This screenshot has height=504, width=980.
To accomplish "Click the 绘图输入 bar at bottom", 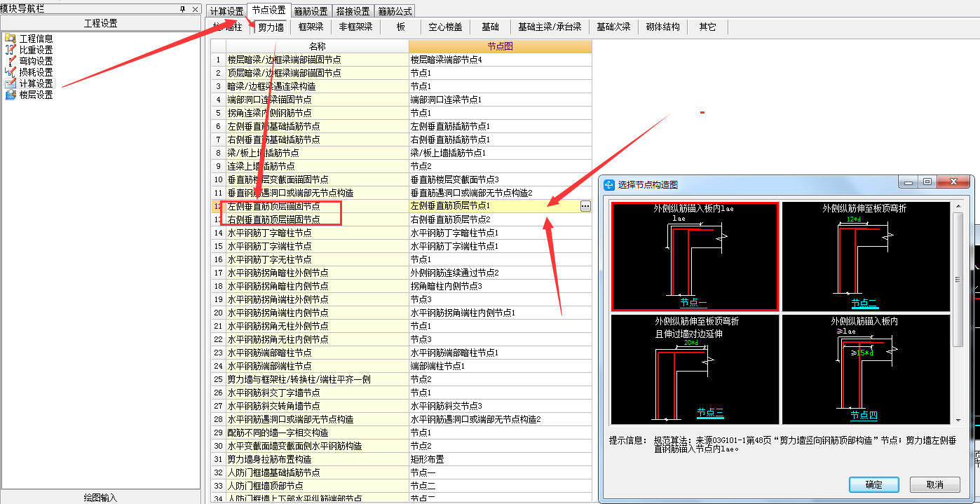I will click(100, 497).
